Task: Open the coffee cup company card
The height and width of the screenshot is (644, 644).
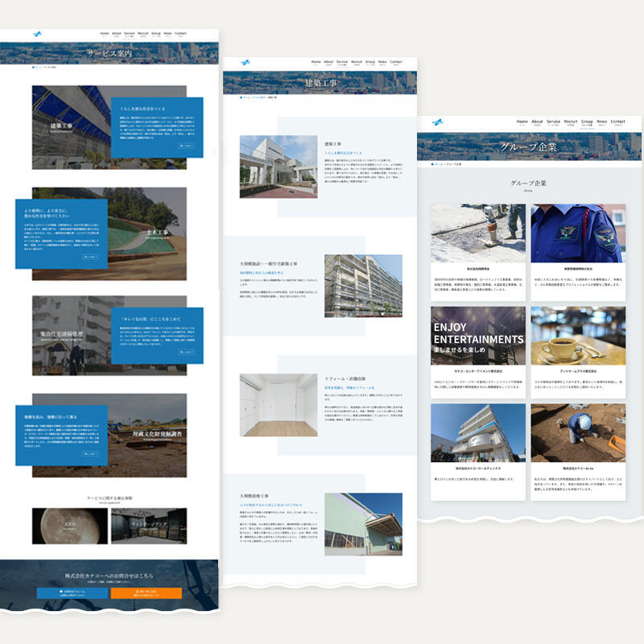Action: (x=578, y=353)
